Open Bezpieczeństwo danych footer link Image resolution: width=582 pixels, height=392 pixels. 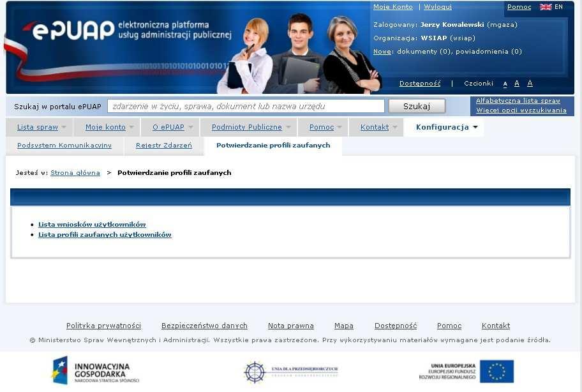pyautogui.click(x=204, y=326)
